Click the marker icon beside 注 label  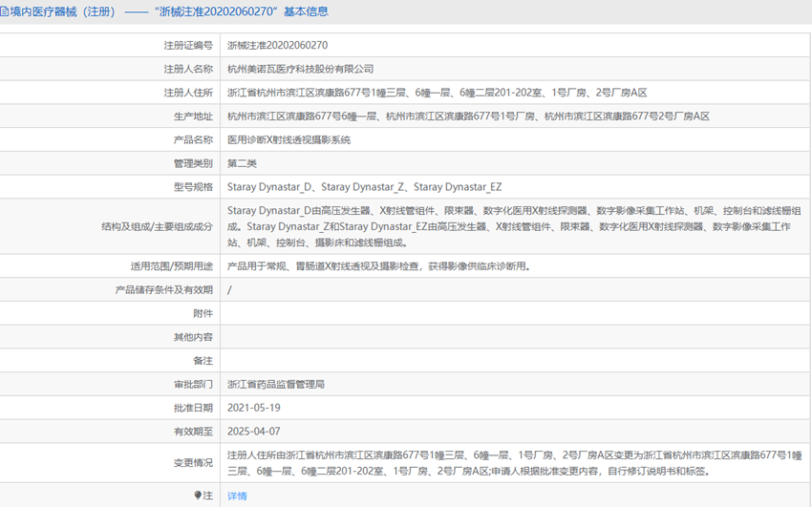click(x=199, y=496)
